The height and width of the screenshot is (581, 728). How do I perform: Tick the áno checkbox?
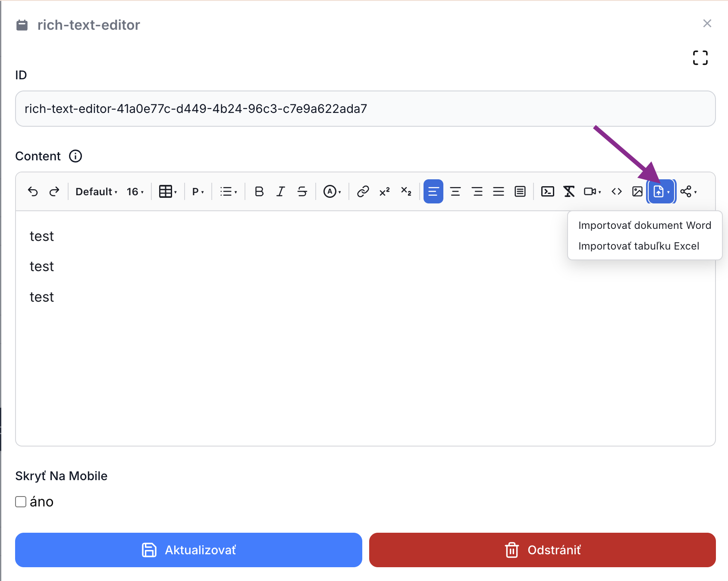[21, 502]
